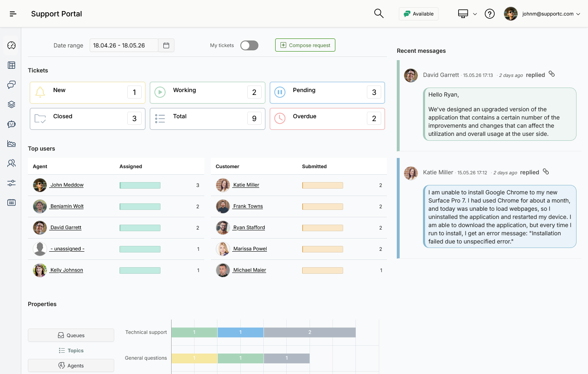Open the Total tickets card

tap(208, 119)
